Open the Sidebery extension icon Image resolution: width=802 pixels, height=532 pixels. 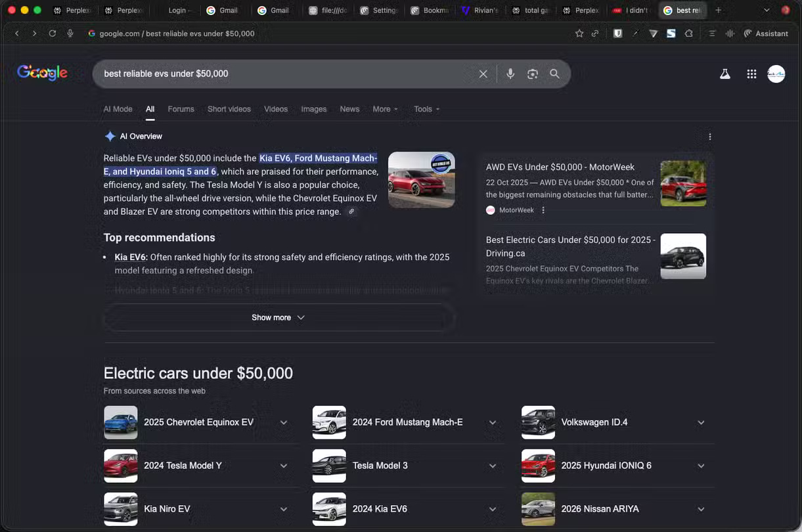point(671,33)
